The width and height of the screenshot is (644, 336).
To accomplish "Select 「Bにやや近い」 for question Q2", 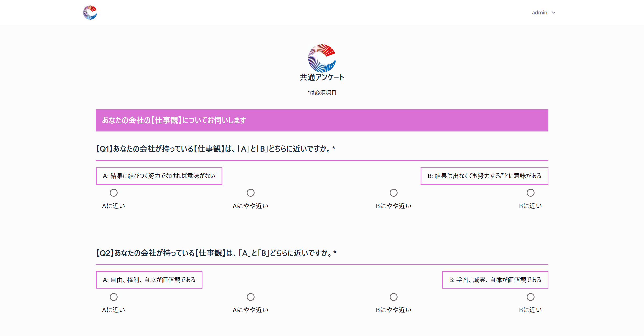I will tap(394, 297).
